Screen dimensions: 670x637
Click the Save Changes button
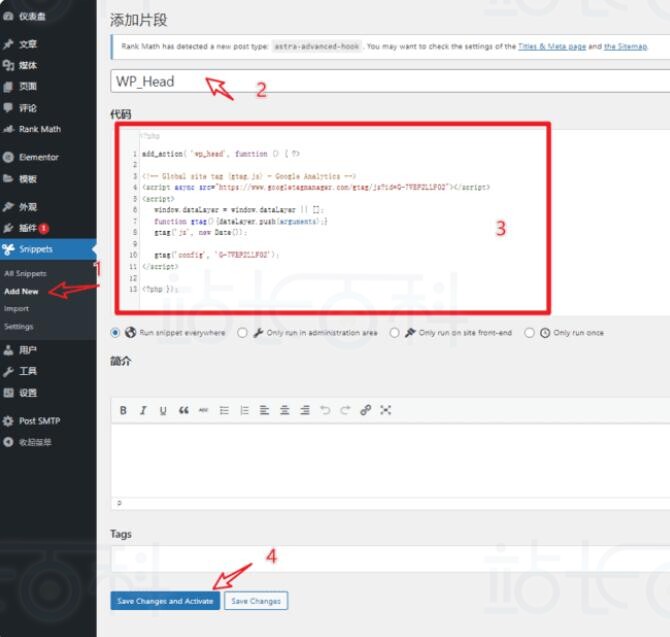click(x=256, y=601)
